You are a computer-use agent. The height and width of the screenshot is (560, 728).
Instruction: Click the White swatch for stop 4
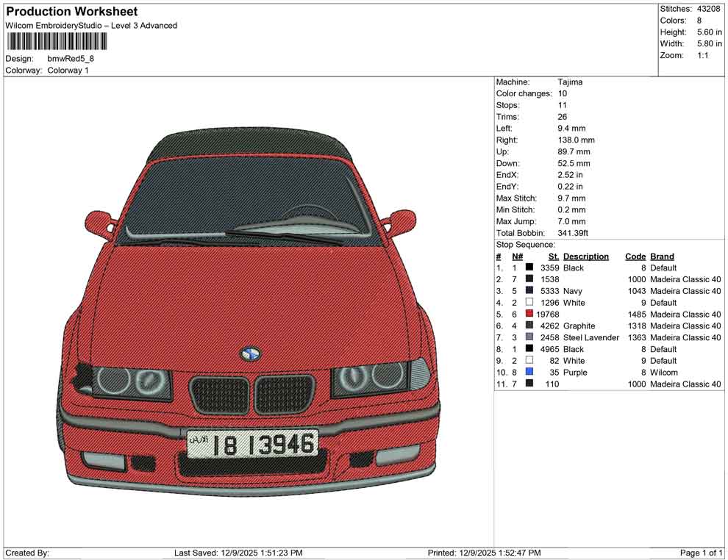[x=529, y=302]
